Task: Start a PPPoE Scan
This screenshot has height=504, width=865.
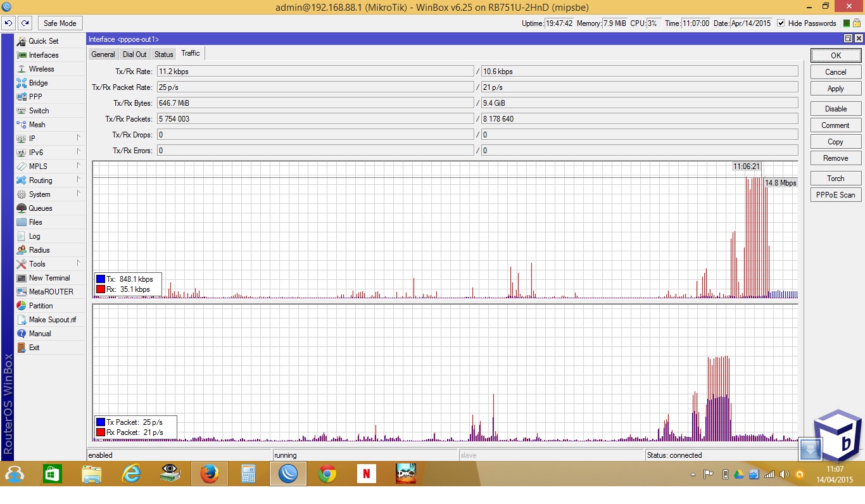Action: coord(836,195)
